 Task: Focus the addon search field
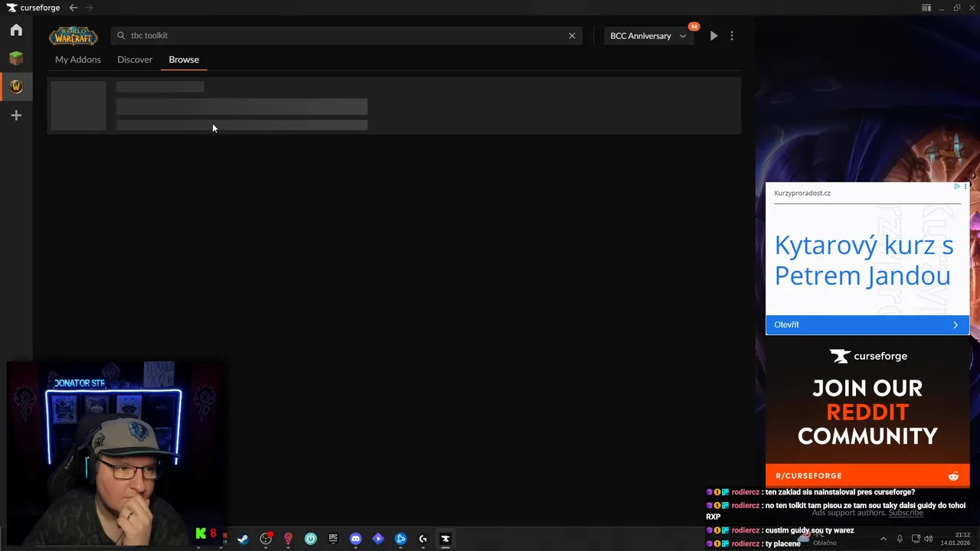346,35
